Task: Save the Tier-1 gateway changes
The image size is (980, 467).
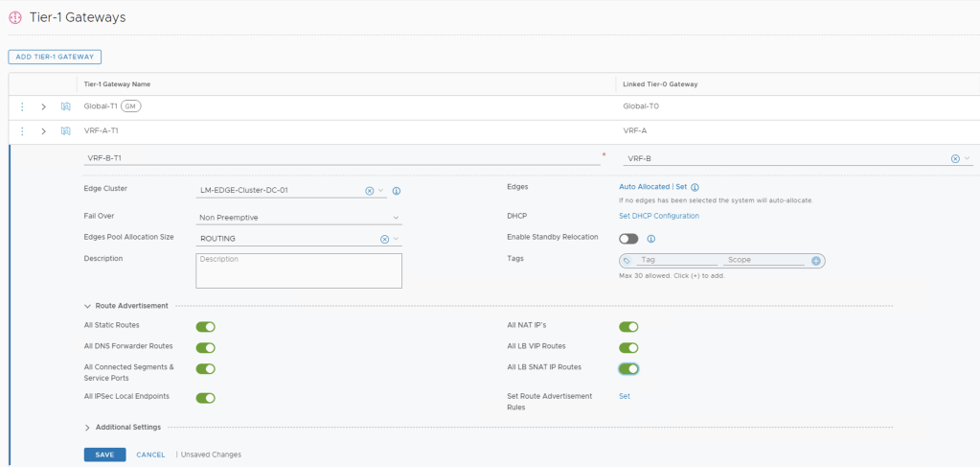Action: 104,455
